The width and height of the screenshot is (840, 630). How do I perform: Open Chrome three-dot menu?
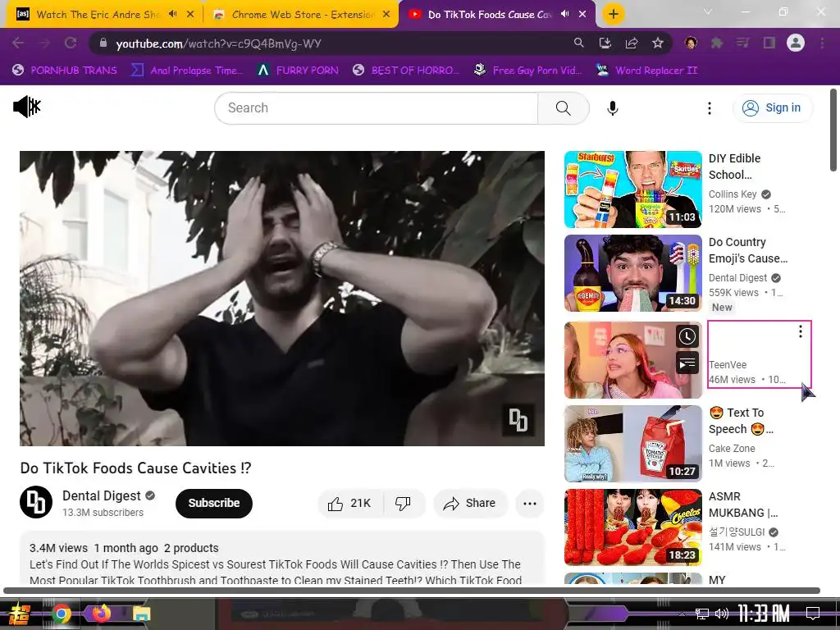coord(822,43)
